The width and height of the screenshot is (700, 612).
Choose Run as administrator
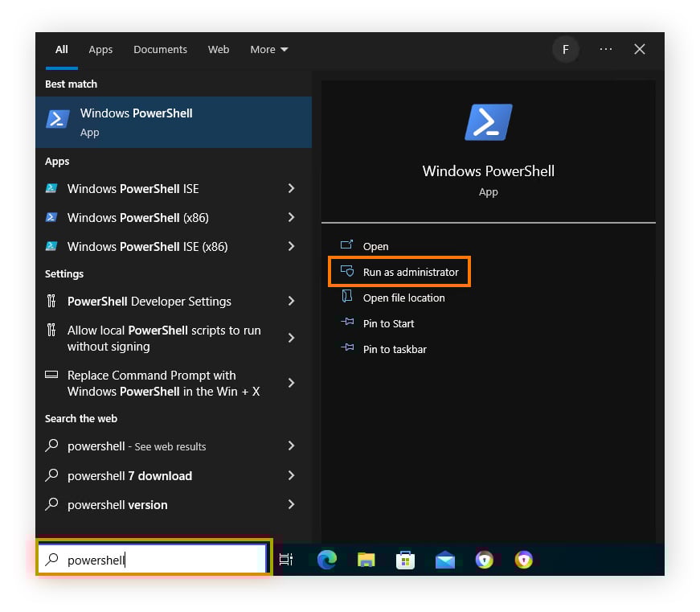point(410,272)
